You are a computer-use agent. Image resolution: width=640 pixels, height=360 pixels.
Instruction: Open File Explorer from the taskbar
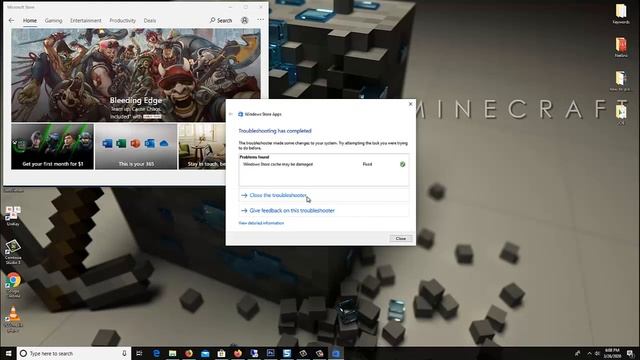click(x=173, y=353)
